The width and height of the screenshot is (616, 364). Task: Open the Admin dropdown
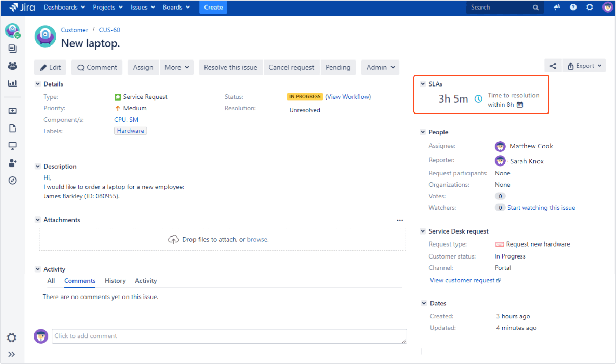click(380, 68)
